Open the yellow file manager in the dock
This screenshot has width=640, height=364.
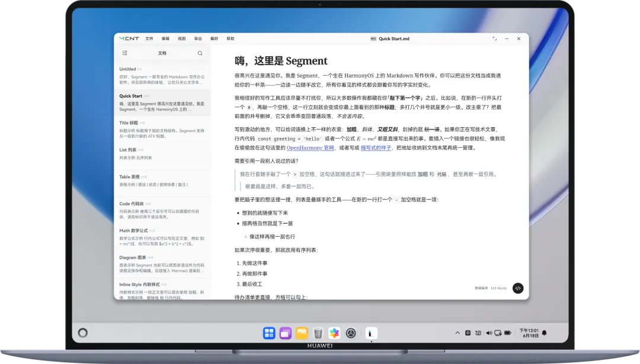pos(302,333)
